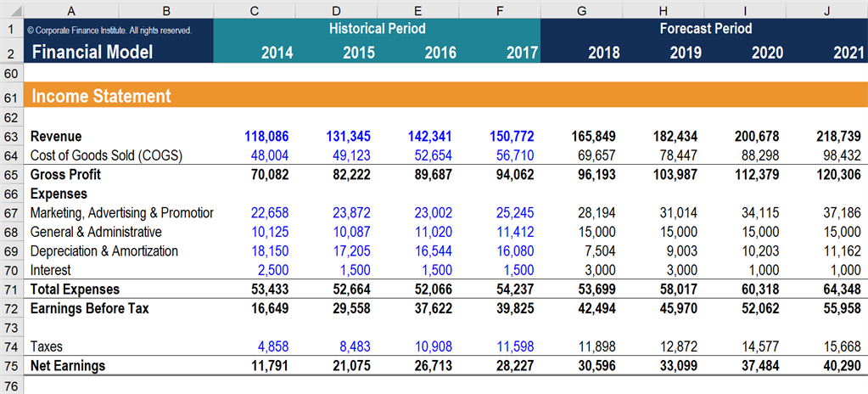Select the Financial Model title cell
Screen dimensions: 868x394
tap(92, 52)
